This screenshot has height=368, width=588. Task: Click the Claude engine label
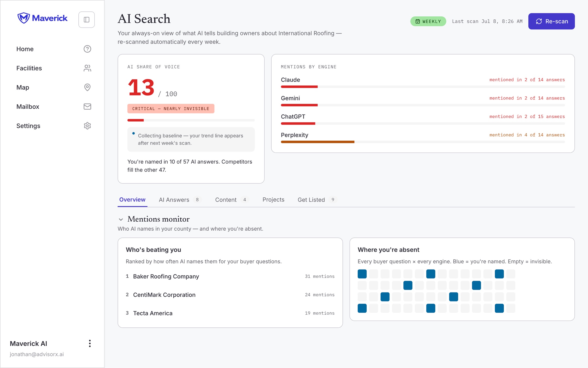(290, 80)
